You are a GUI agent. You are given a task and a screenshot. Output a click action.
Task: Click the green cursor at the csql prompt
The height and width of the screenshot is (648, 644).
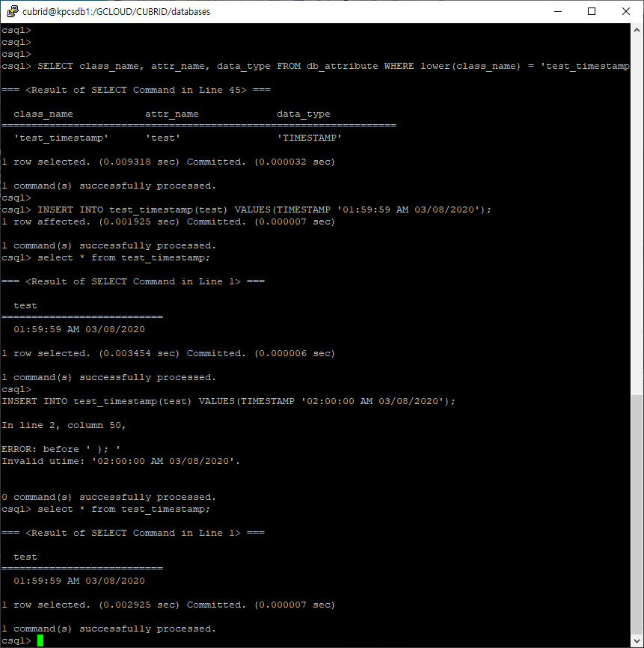pyautogui.click(x=40, y=641)
